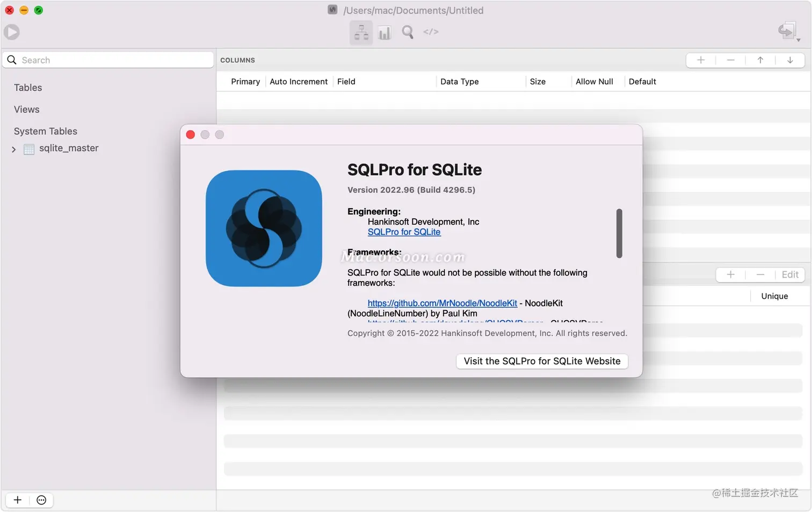Click the green zoom button on main window
The image size is (812, 512).
pyautogui.click(x=38, y=10)
